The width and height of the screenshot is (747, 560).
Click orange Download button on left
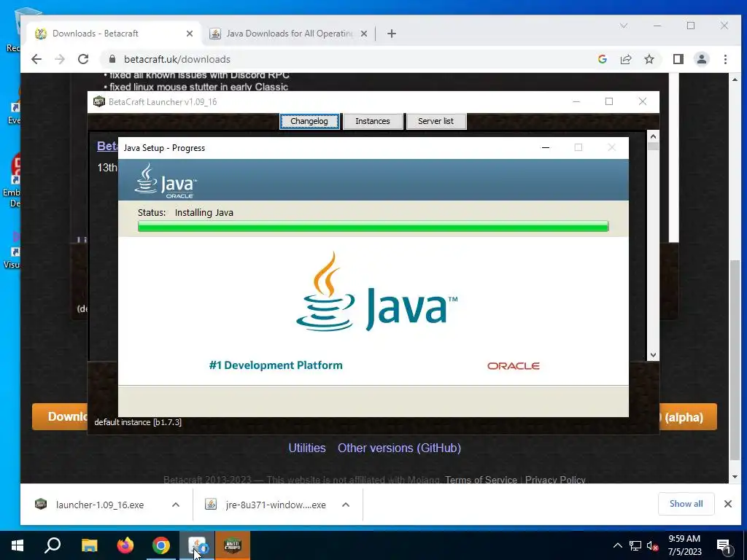click(60, 416)
